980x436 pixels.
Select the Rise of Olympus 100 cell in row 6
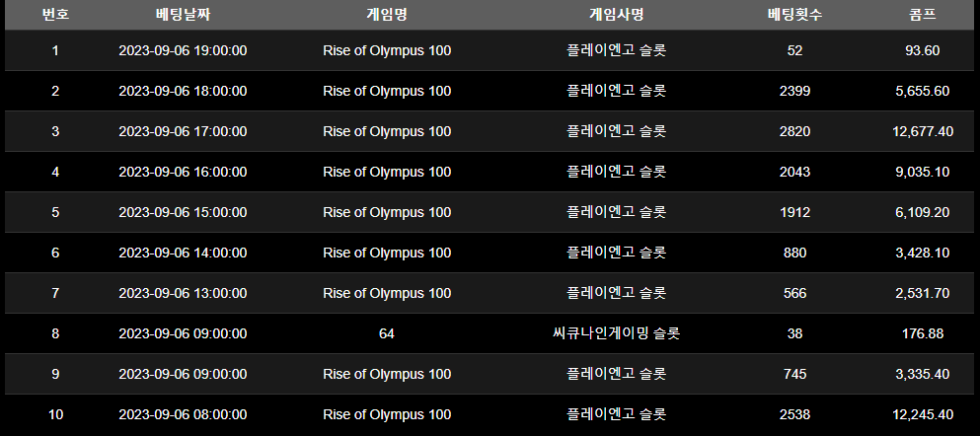[387, 253]
